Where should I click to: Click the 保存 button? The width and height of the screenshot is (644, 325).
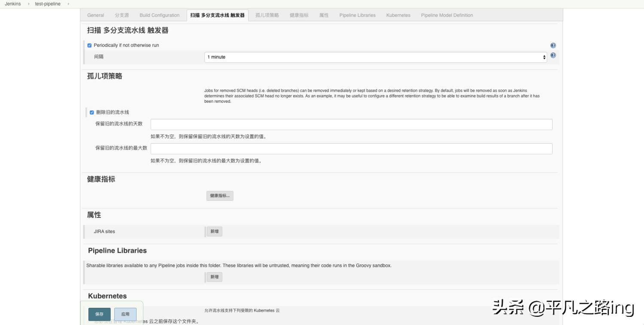pyautogui.click(x=99, y=314)
